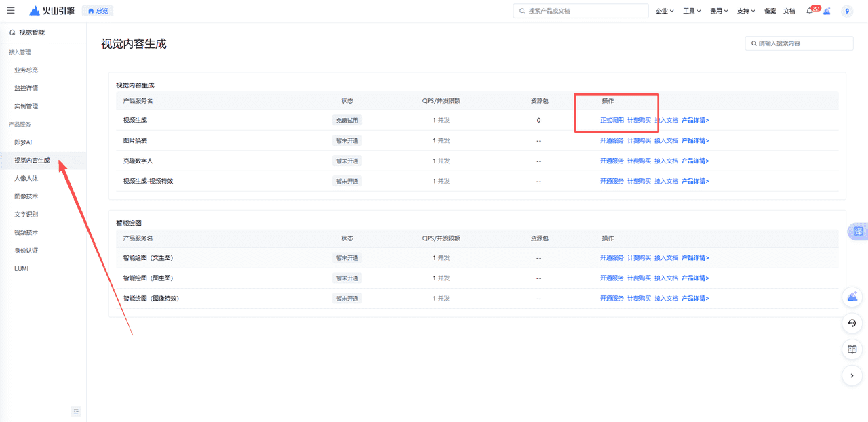Collapse the left sidebar with bottom icon
This screenshot has height=422, width=868.
tap(76, 411)
